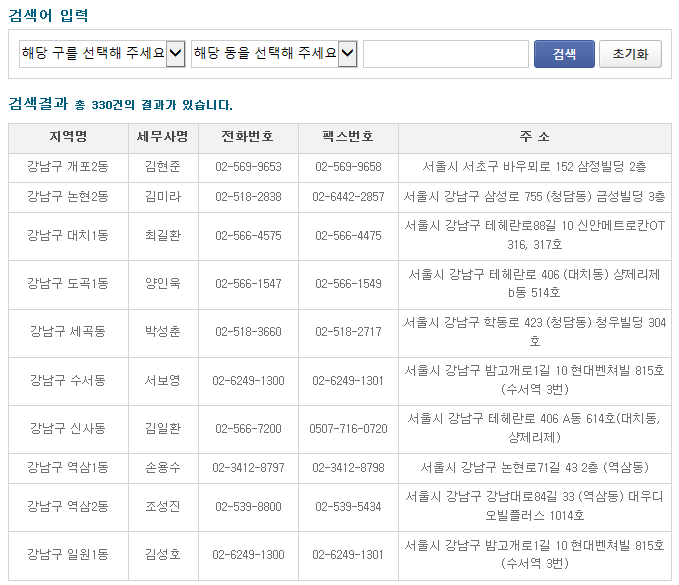
Task: Click fax number 02-566-1549
Action: [x=348, y=284]
